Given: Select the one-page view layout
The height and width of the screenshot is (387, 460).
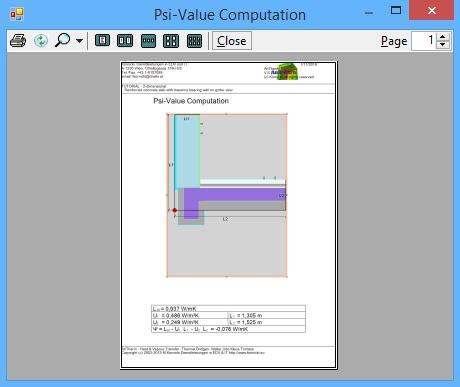Looking at the screenshot, I should pos(102,41).
